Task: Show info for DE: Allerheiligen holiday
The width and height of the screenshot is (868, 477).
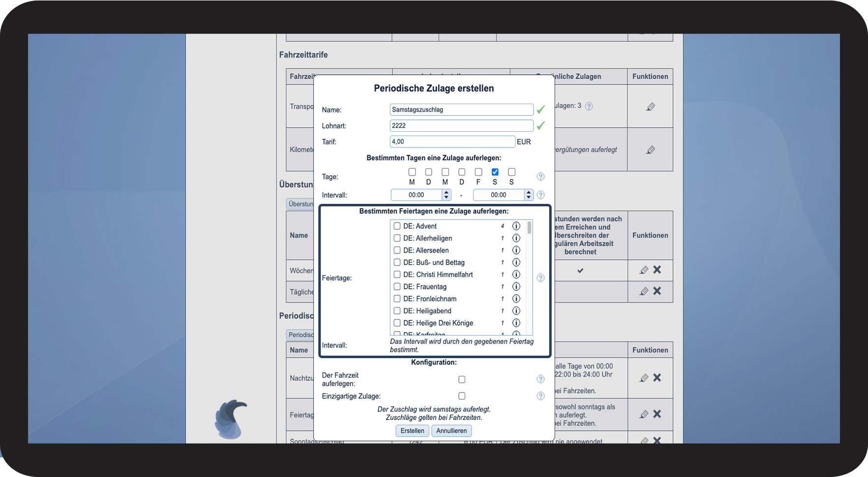Action: pyautogui.click(x=516, y=238)
